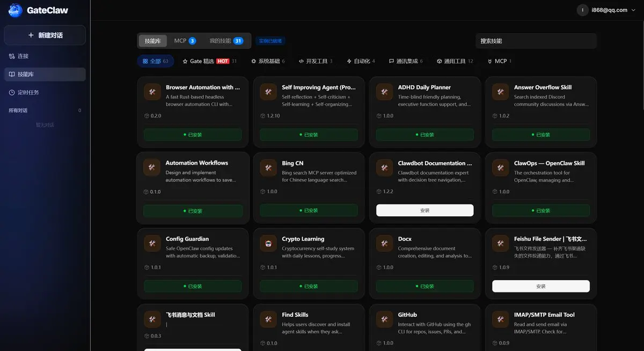
Task: Start a new chat with 新建对话
Action: coord(45,35)
